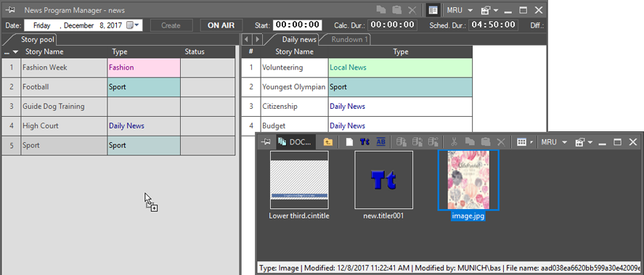This screenshot has height=275, width=644.
Task: Click the cut scissors icon in browser
Action: (455, 142)
